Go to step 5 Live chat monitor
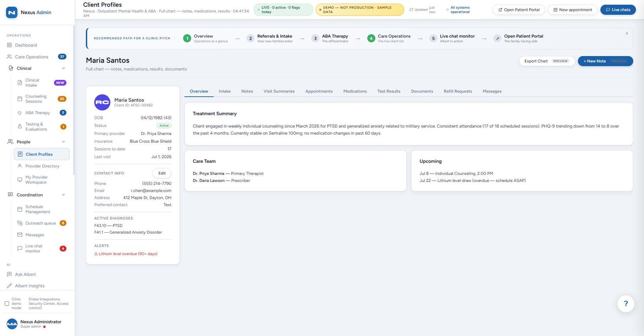The image size is (644, 336). click(x=452, y=38)
